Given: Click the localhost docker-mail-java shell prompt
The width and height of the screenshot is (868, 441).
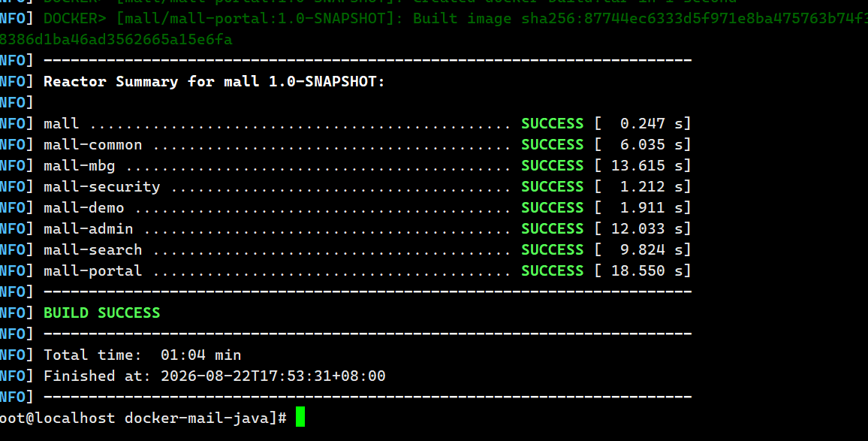Looking at the screenshot, I should coord(143,418).
